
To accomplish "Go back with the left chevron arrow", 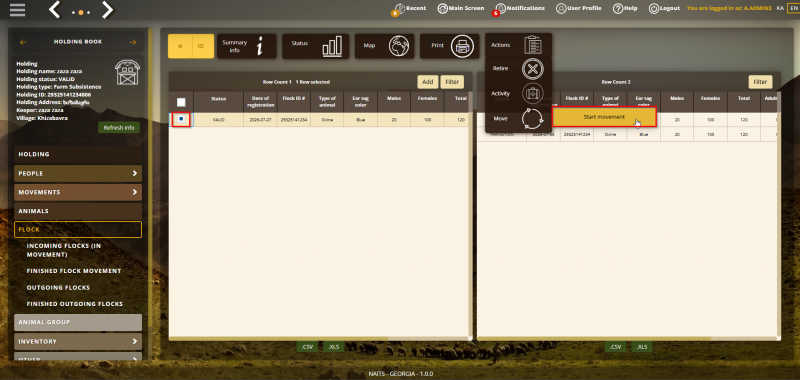I will point(55,10).
